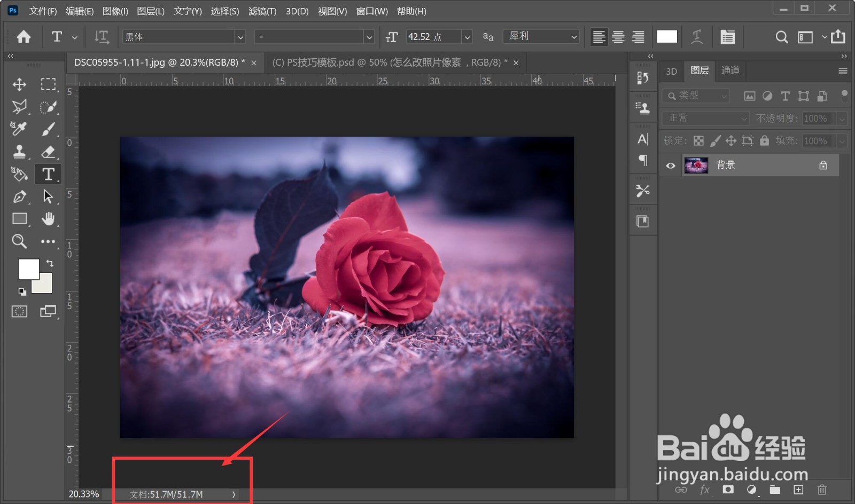Image resolution: width=855 pixels, height=504 pixels.
Task: Create a new layer group folder
Action: [x=775, y=490]
